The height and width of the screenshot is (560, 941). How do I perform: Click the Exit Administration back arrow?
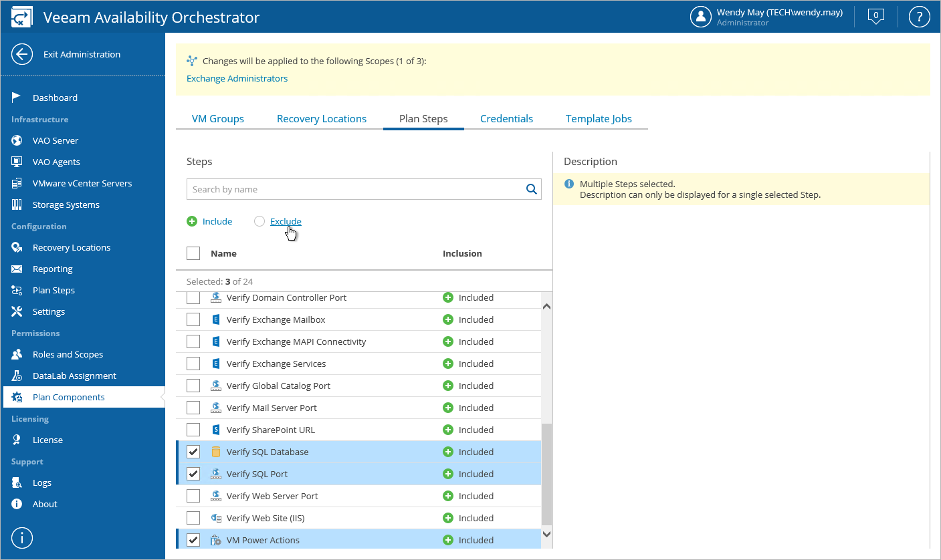pyautogui.click(x=22, y=55)
